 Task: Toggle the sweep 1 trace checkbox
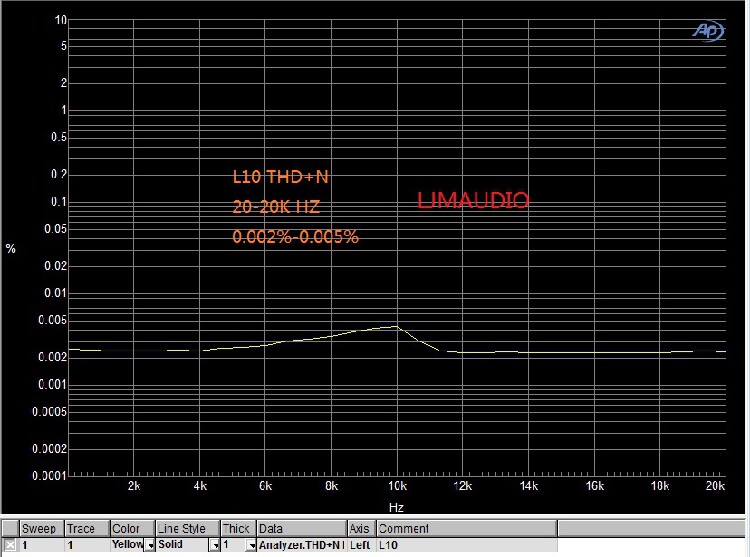coord(10,545)
